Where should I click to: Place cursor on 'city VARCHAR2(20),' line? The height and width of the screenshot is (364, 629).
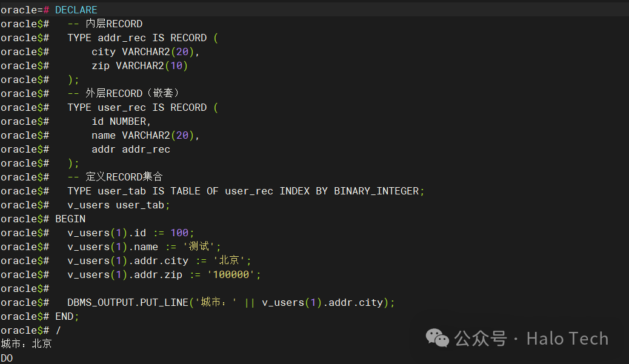(145, 51)
